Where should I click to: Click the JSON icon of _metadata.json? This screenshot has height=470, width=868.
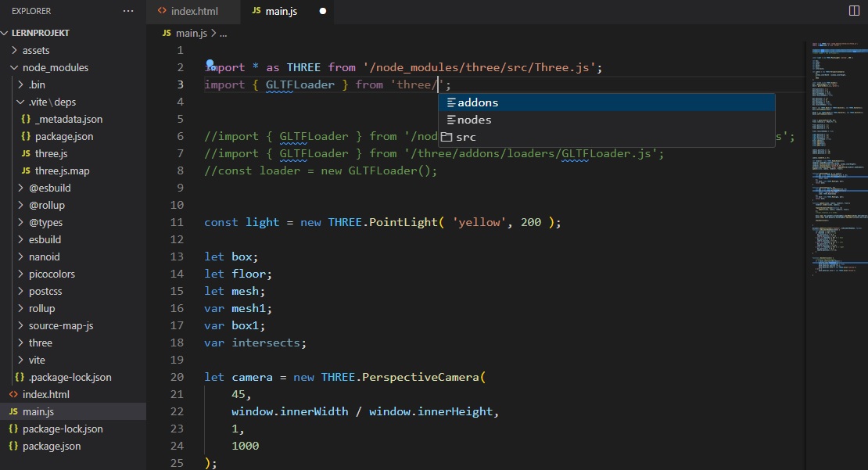coord(26,119)
